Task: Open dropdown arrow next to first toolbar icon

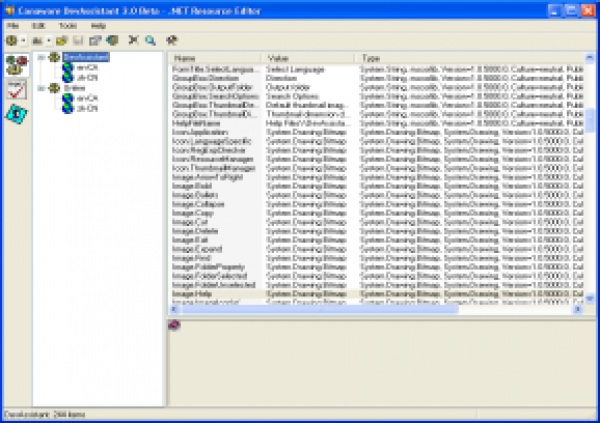Action: tap(23, 40)
